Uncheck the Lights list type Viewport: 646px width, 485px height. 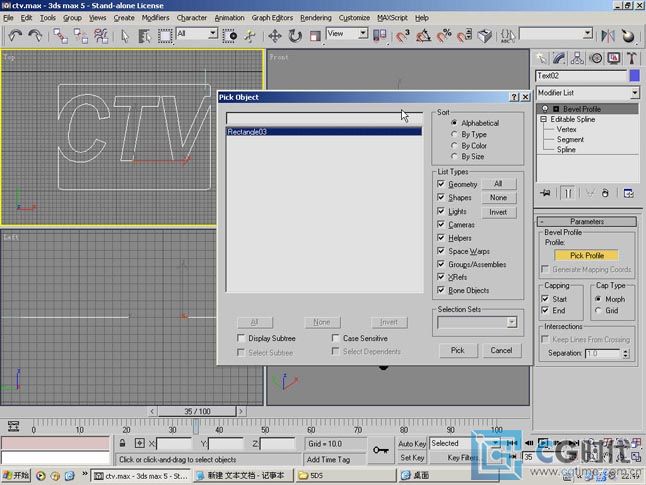coord(441,211)
